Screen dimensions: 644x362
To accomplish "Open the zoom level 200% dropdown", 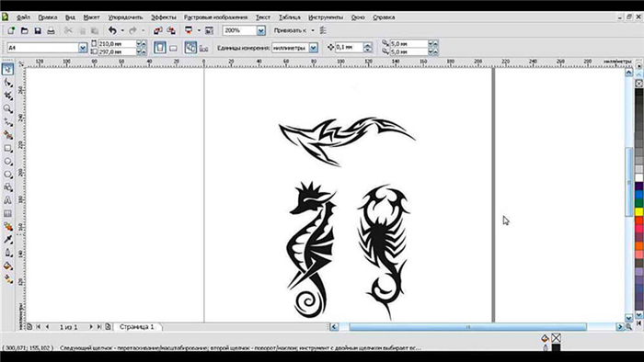I will click(x=261, y=30).
